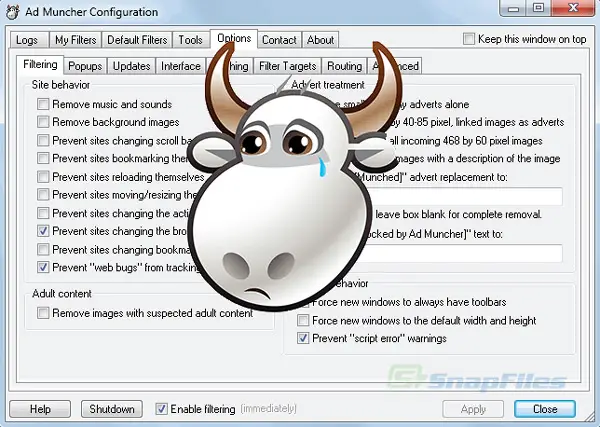Viewport: 600px width, 427px height.
Task: Click the Help button
Action: coord(40,409)
